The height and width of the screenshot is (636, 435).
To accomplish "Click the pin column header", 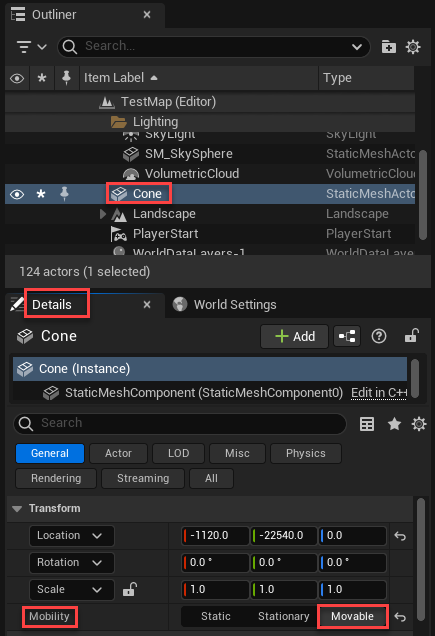I will (x=66, y=77).
